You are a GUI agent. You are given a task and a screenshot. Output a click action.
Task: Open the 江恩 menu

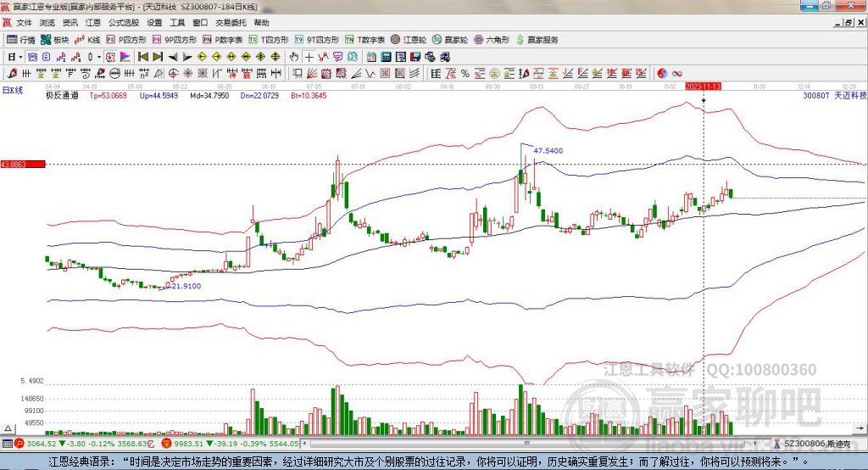(93, 23)
